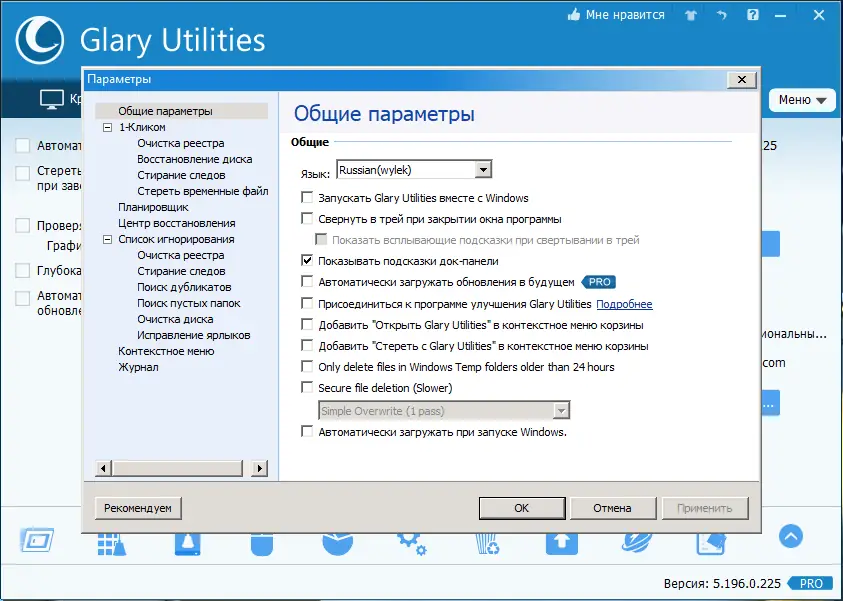Click the curved restore arrow icon in header

[x=722, y=15]
